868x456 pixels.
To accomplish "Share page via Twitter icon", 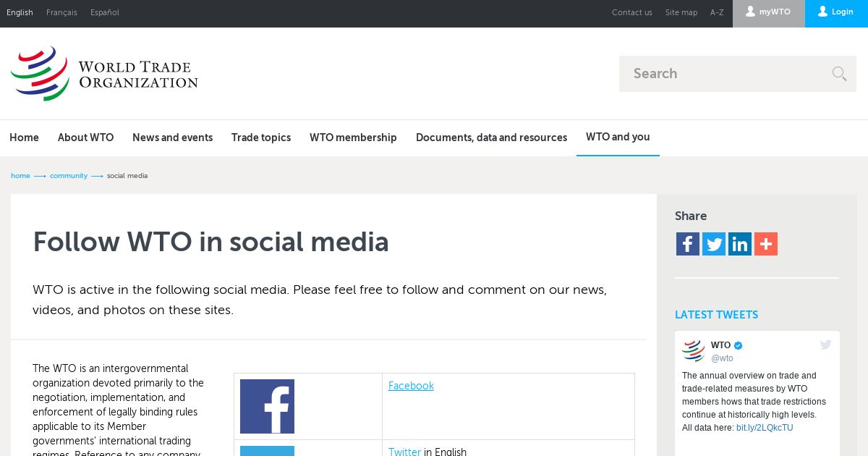I will click(x=714, y=244).
